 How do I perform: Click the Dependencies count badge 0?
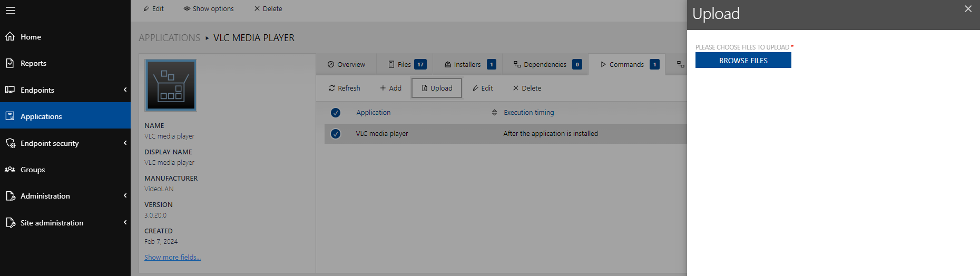tap(577, 64)
